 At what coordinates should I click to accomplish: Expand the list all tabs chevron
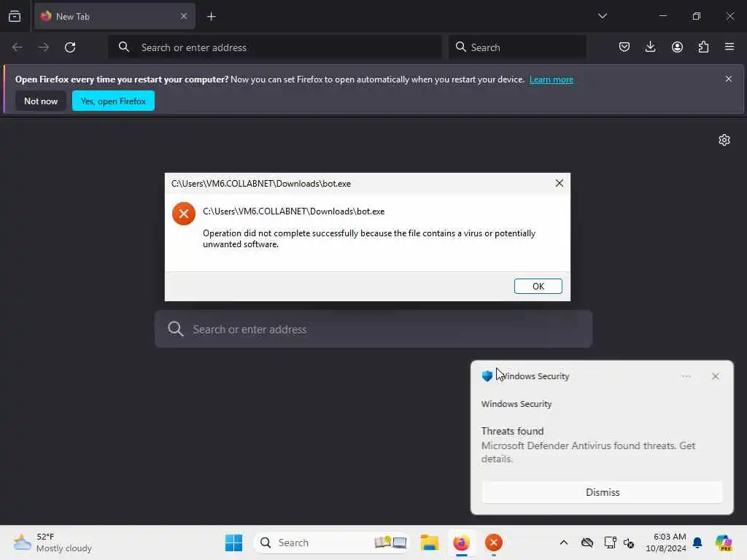coord(602,16)
